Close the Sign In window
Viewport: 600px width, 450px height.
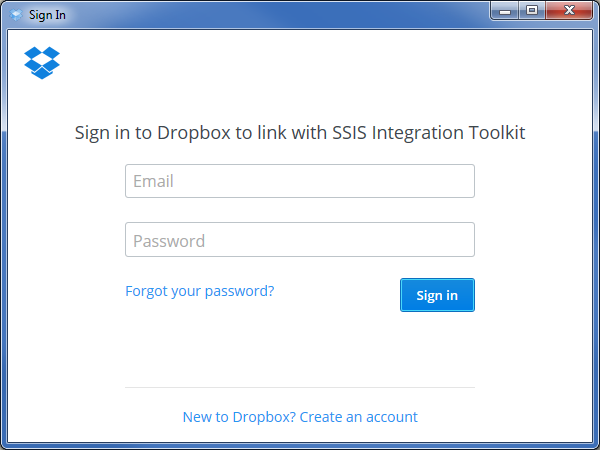569,11
